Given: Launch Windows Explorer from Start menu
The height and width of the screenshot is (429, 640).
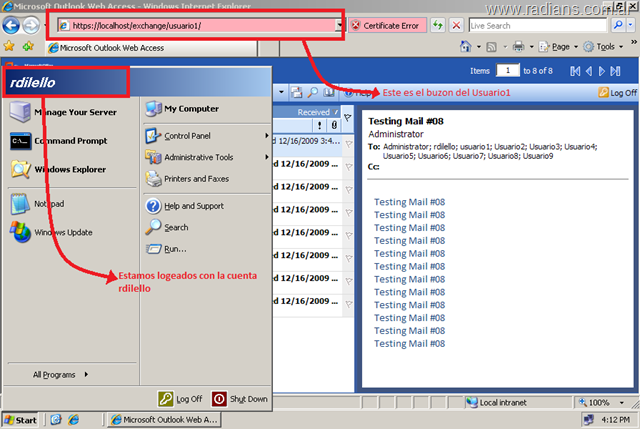Looking at the screenshot, I should pyautogui.click(x=74, y=169).
